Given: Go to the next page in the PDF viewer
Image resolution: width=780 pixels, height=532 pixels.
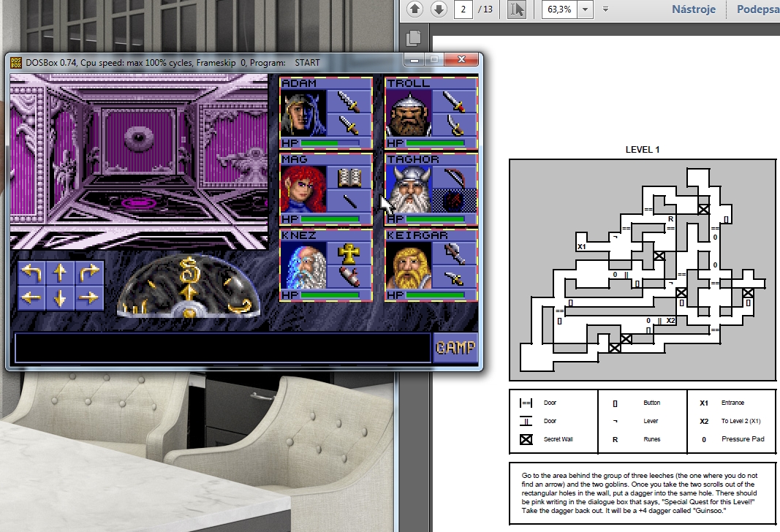Looking at the screenshot, I should [x=439, y=9].
